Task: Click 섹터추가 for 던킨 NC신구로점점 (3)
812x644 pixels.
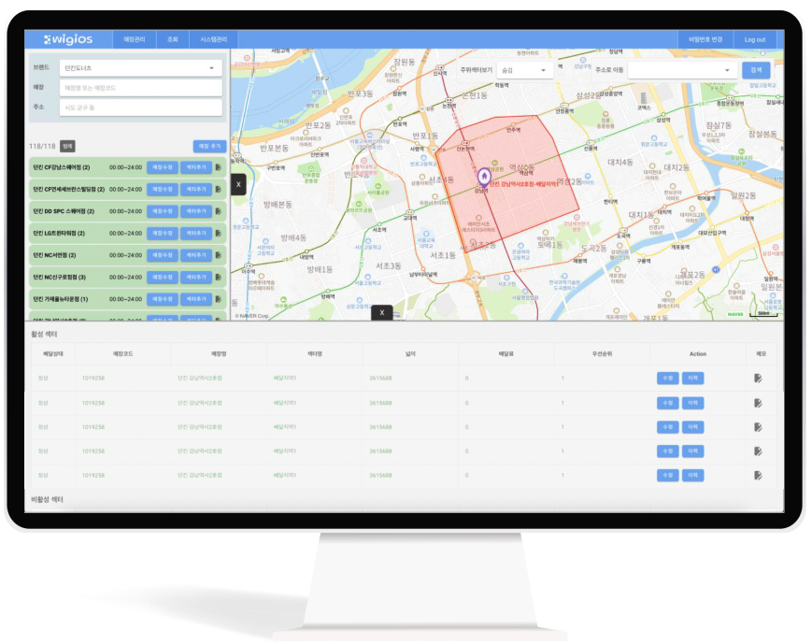Action: tap(196, 278)
